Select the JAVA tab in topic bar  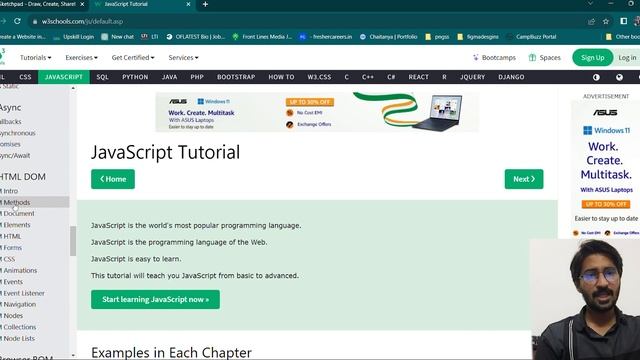[169, 77]
